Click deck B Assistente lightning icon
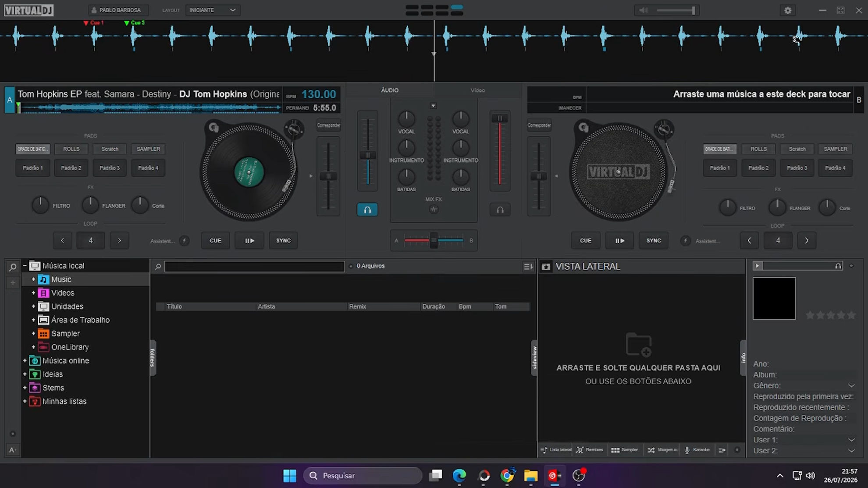868x488 pixels. (685, 240)
